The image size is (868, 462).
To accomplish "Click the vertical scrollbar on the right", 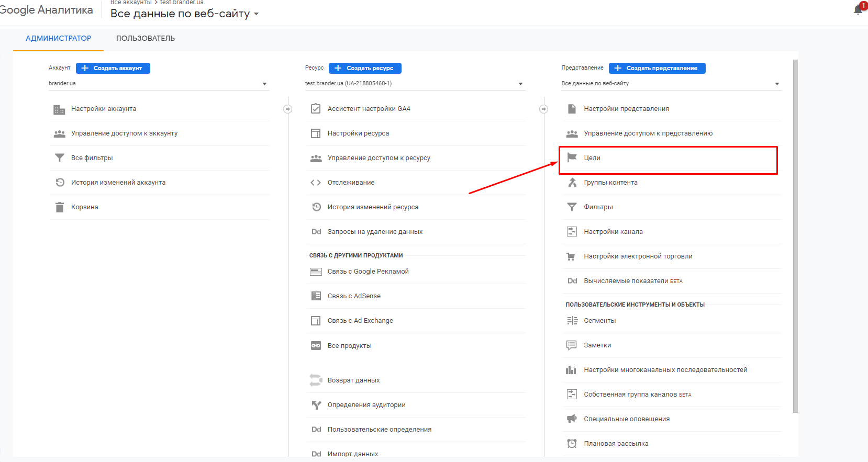I will coord(795,235).
